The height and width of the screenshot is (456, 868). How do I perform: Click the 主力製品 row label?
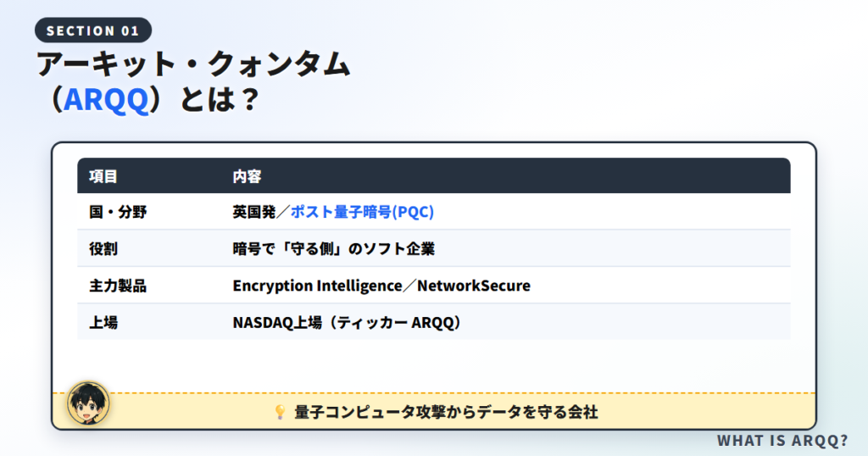[x=118, y=286]
